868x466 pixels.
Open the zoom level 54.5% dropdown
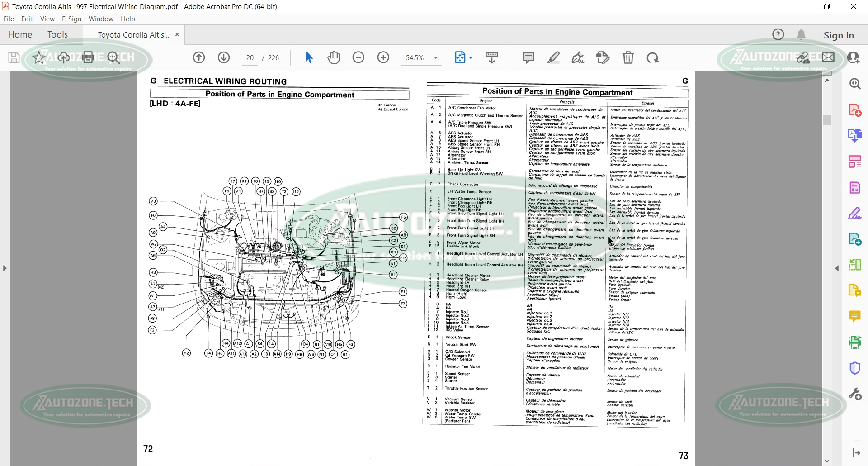click(x=436, y=58)
